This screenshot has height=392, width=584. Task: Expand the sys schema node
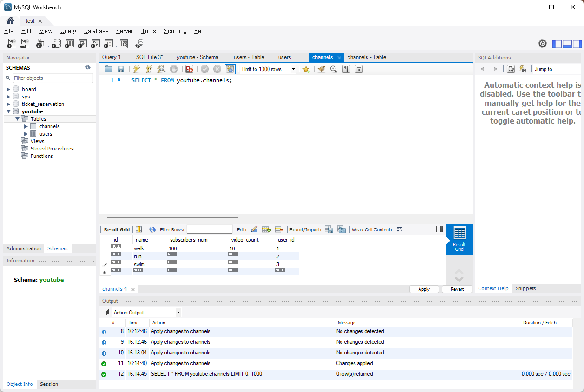pyautogui.click(x=8, y=97)
